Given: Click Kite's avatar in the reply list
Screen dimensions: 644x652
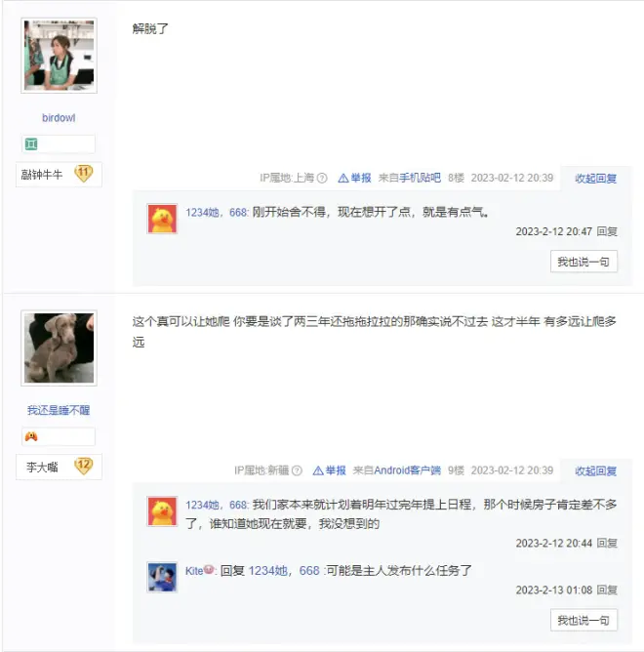Looking at the screenshot, I should point(162,577).
